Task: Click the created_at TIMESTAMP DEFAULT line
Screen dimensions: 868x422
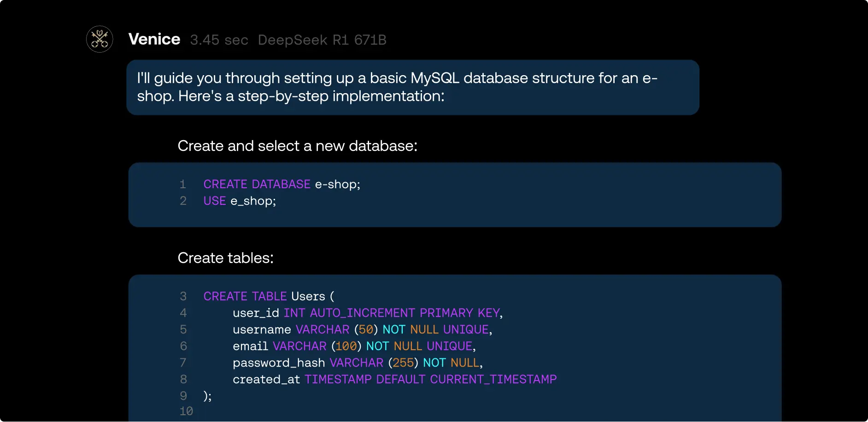Action: point(395,379)
